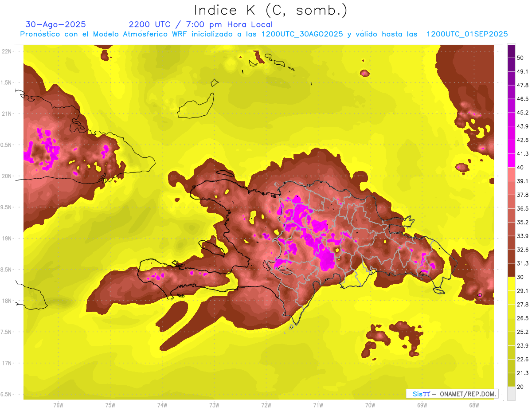Click the '76W' longitude axis label
532x411 pixels.
point(58,405)
